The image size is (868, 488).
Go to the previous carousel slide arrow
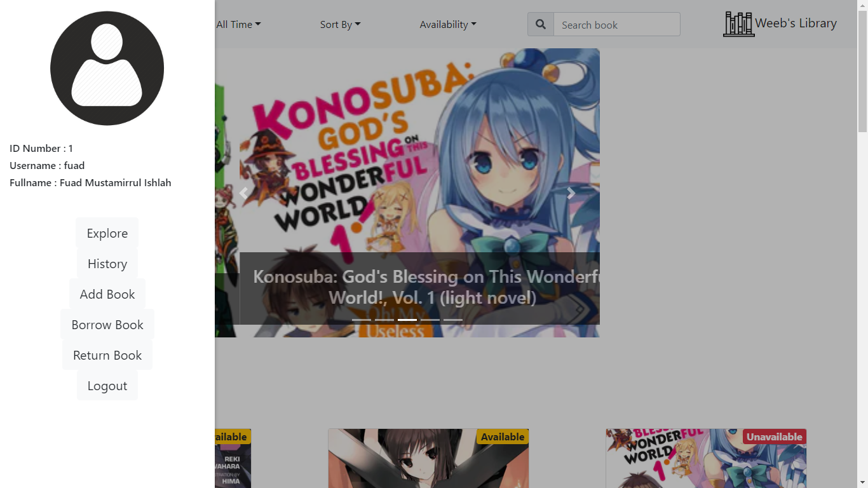pos(243,193)
